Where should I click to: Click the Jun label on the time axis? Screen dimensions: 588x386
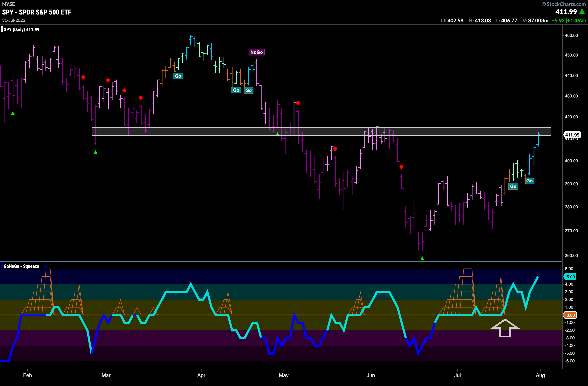point(371,375)
